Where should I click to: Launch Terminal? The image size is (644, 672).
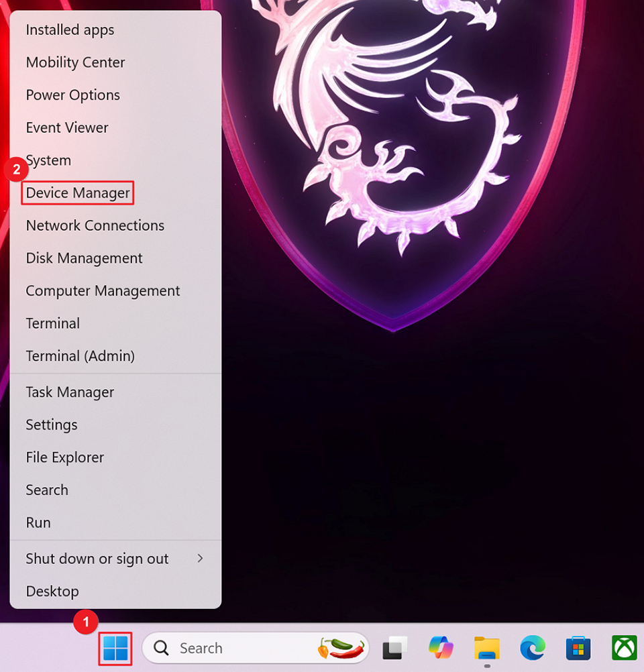pos(115,323)
